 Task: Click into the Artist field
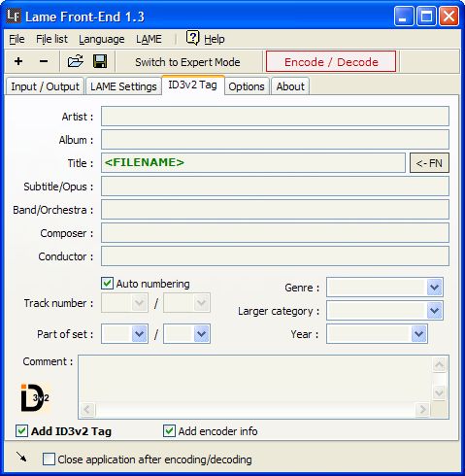click(x=275, y=116)
